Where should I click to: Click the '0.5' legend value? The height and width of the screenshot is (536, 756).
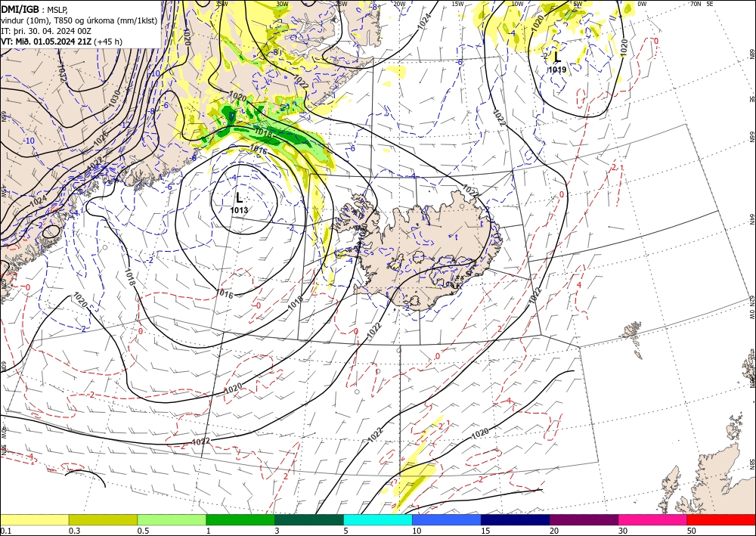pos(143,531)
